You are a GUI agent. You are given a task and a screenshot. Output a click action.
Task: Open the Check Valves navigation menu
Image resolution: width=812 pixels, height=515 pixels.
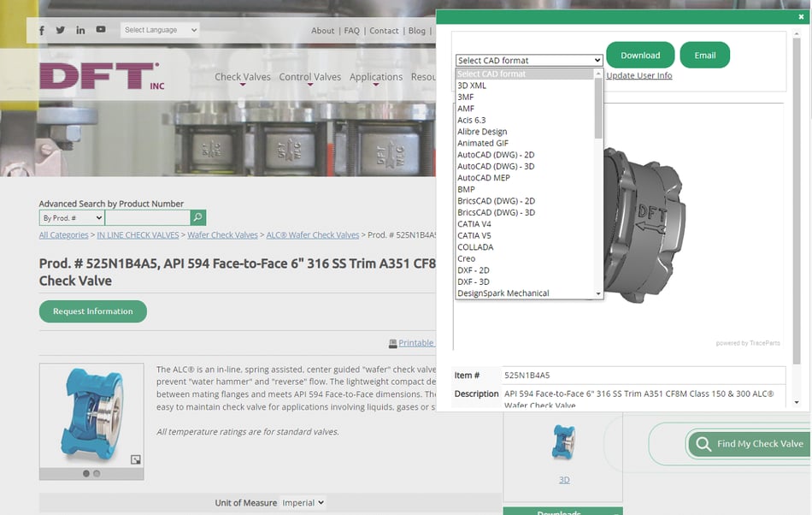(242, 76)
